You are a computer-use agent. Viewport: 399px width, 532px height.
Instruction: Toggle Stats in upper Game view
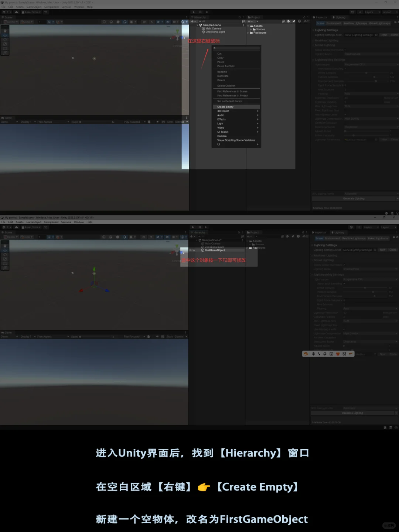(x=170, y=122)
